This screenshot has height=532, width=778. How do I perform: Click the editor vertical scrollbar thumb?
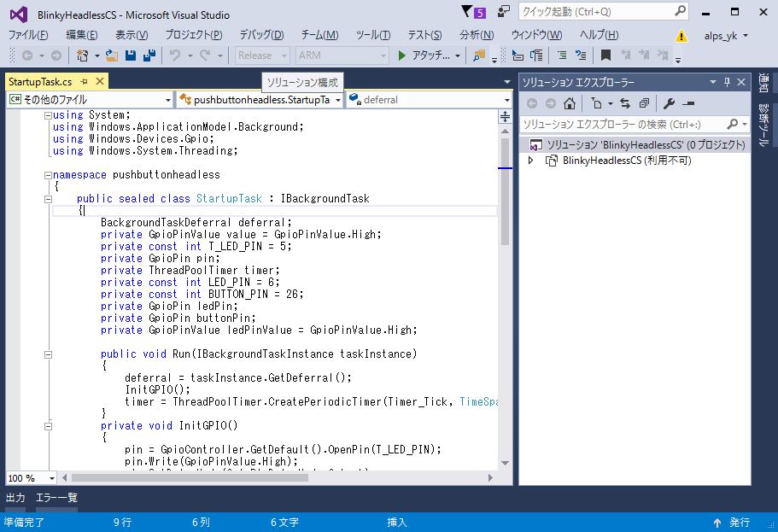(x=505, y=191)
